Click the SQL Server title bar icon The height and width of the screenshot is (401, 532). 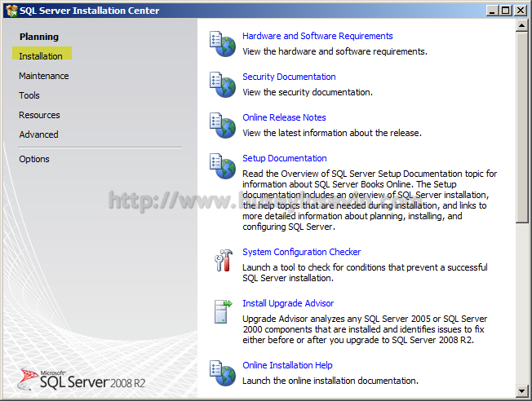(11, 11)
